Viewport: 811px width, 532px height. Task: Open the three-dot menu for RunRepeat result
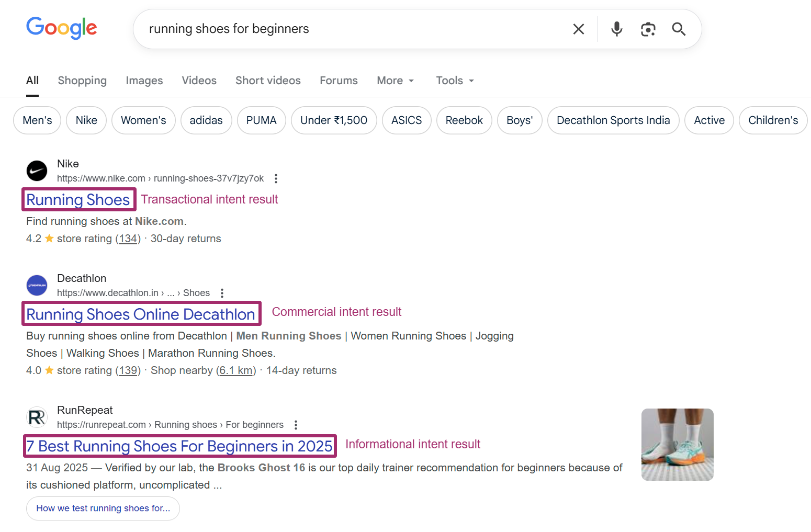pos(296,425)
